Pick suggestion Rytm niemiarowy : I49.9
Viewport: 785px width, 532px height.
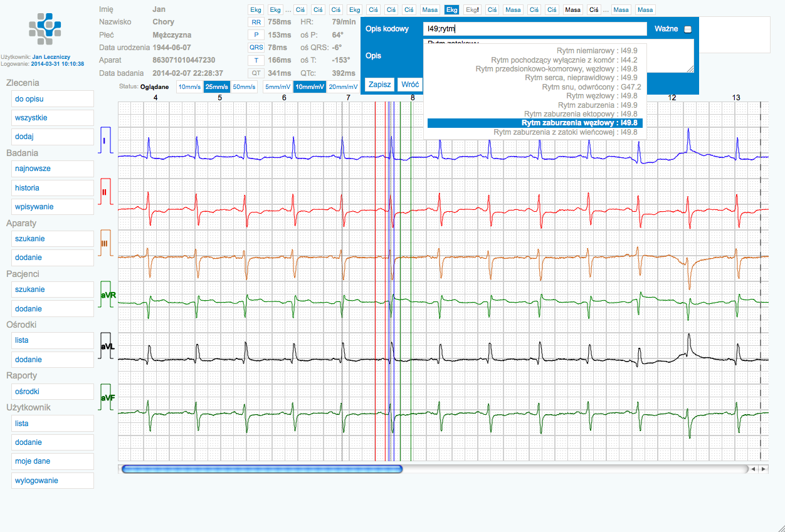coord(534,50)
